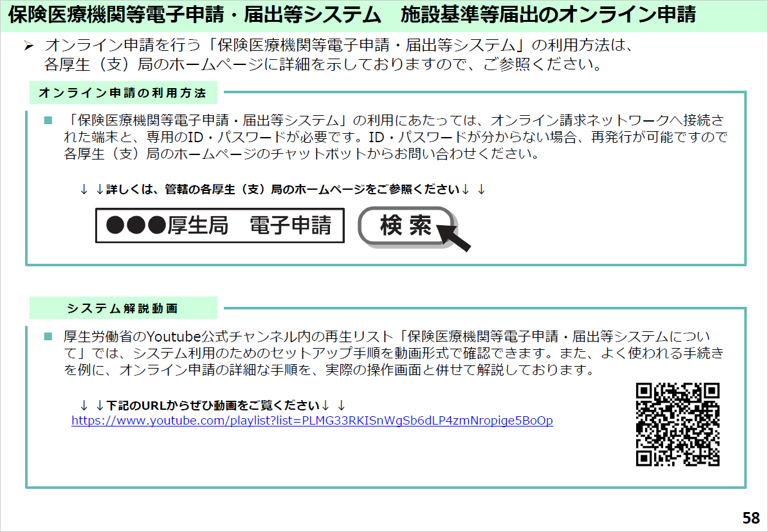Click the ●●●厚生局 電子申請 search box
Image resolution: width=768 pixels, height=532 pixels.
[220, 225]
